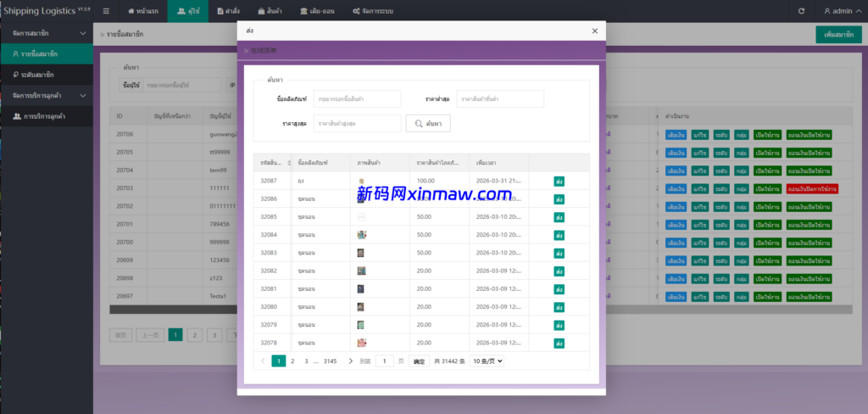
Task: Send product 32086 with its ส่ง button
Action: (x=559, y=199)
